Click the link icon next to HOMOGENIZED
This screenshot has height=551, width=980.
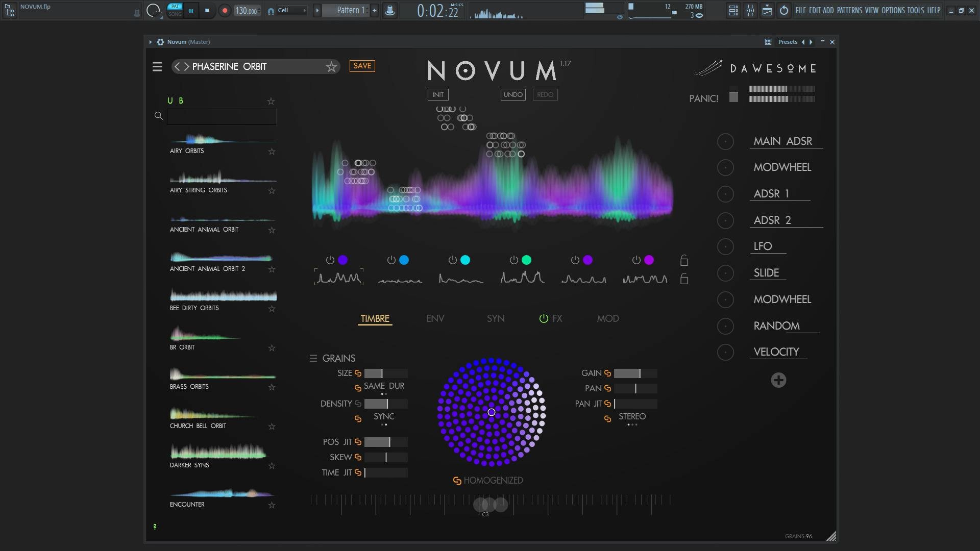point(457,481)
